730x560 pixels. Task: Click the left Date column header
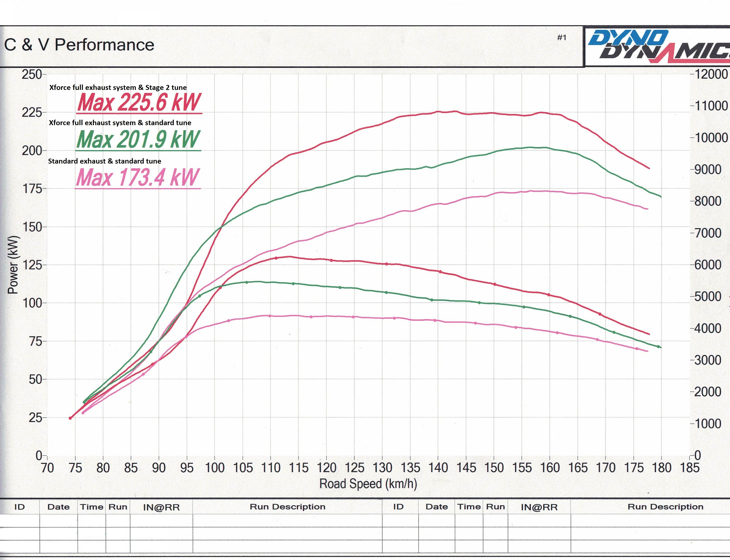[x=58, y=507]
